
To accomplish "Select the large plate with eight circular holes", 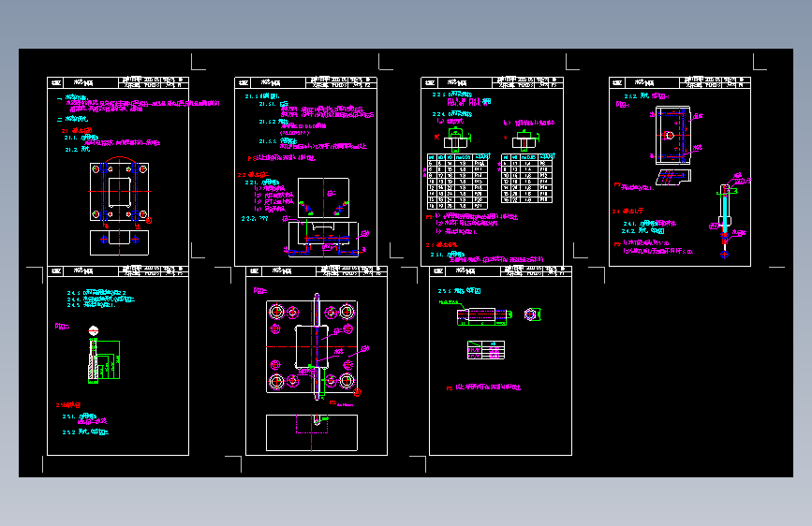I will [312, 347].
